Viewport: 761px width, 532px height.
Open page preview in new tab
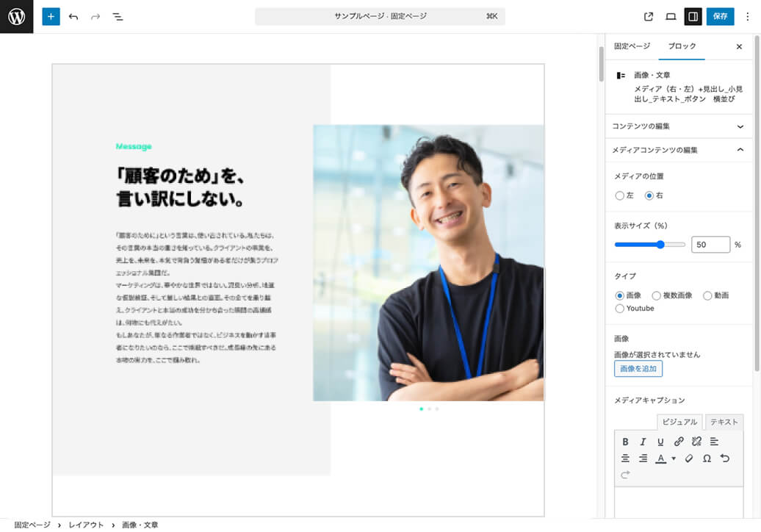(x=649, y=16)
